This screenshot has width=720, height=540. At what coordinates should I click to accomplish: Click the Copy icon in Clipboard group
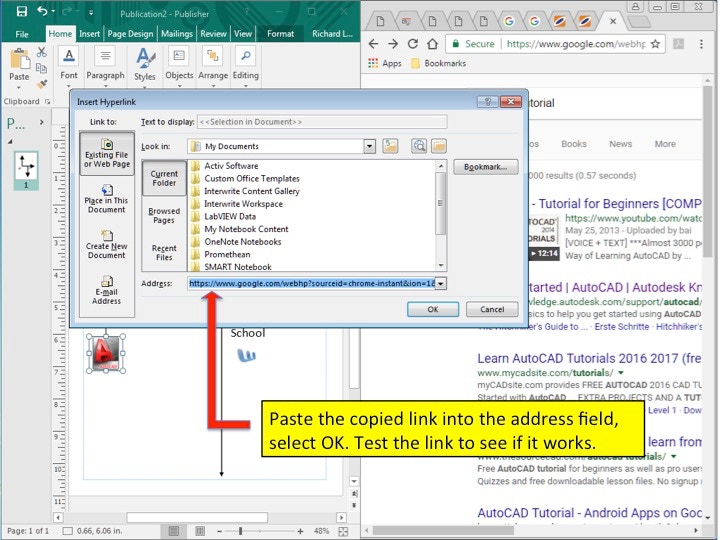[42, 68]
